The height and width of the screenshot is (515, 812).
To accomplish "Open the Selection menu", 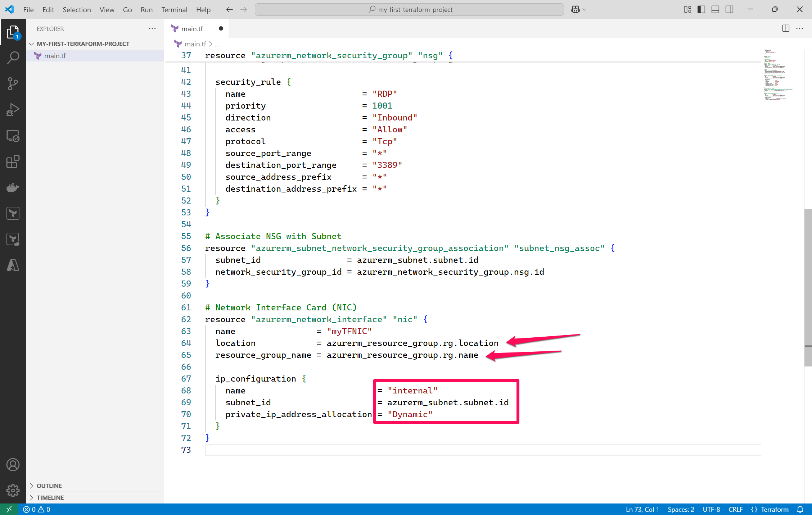I will [x=77, y=10].
